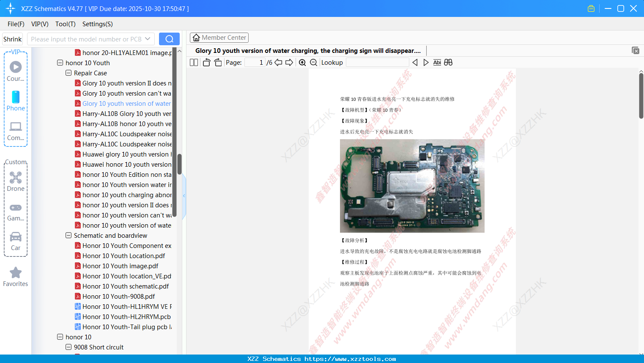This screenshot has width=644, height=363.
Task: Click the model number search field
Action: (x=86, y=39)
